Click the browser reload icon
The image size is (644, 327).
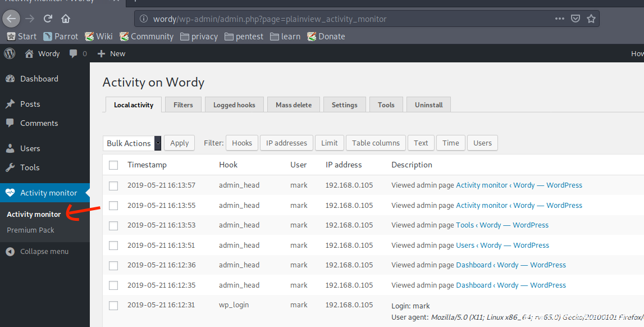(48, 19)
